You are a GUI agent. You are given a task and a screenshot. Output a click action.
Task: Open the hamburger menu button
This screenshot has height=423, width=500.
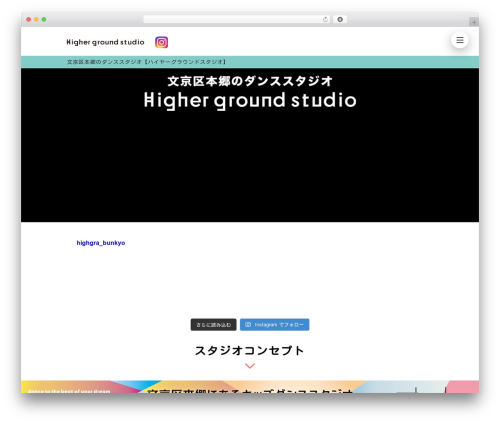(x=460, y=40)
